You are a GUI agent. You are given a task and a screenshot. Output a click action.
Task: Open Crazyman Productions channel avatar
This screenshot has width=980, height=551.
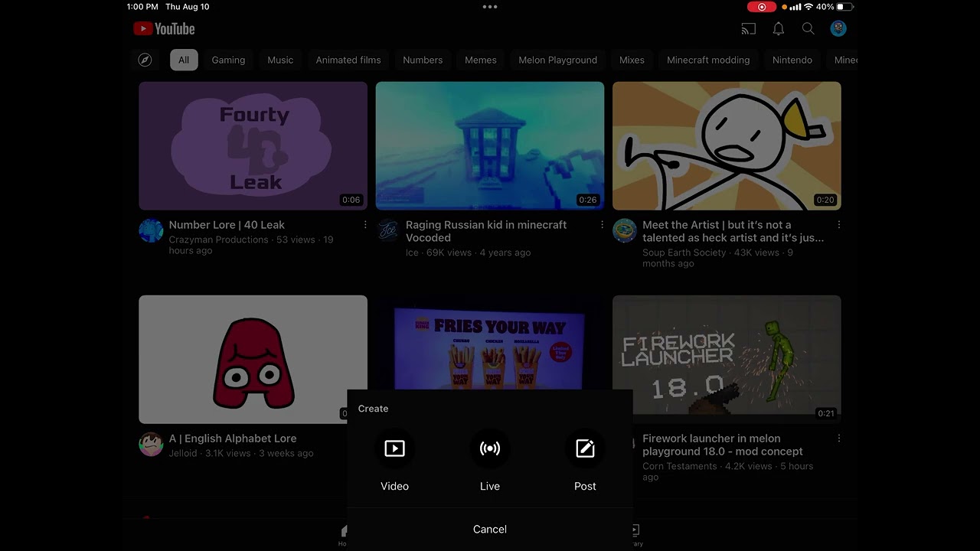coord(151,230)
